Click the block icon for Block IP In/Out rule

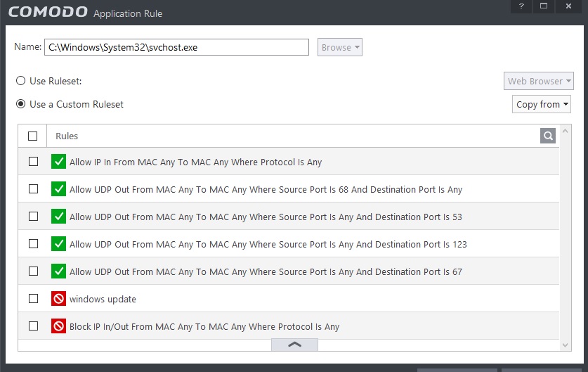[x=58, y=326]
